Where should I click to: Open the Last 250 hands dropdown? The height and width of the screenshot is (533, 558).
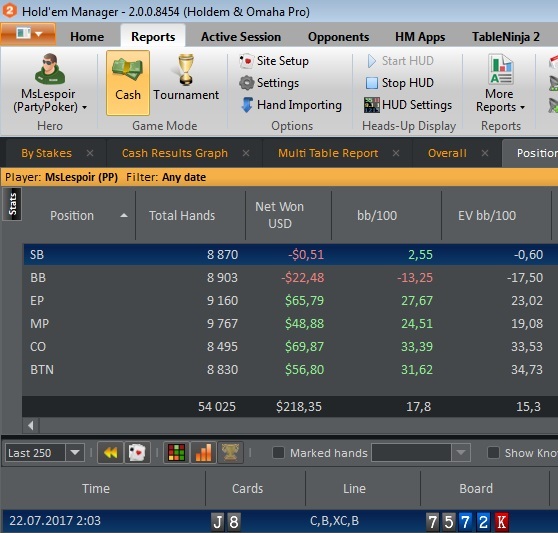coord(75,453)
